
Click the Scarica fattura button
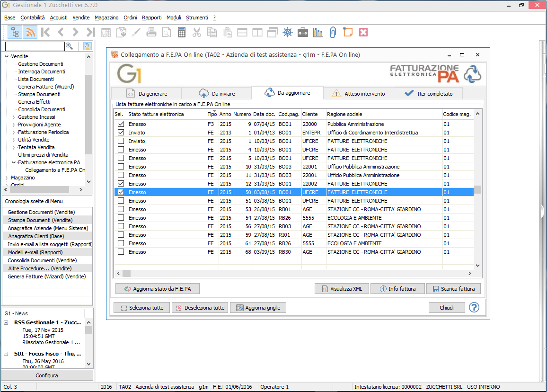[x=453, y=289]
